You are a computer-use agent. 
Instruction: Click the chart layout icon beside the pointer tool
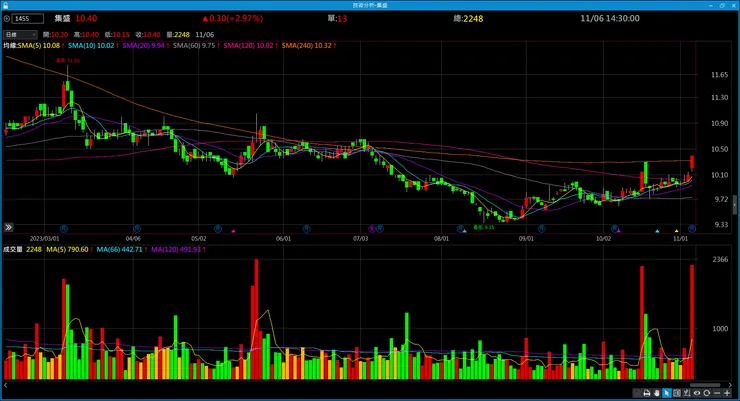pyautogui.click(x=677, y=393)
